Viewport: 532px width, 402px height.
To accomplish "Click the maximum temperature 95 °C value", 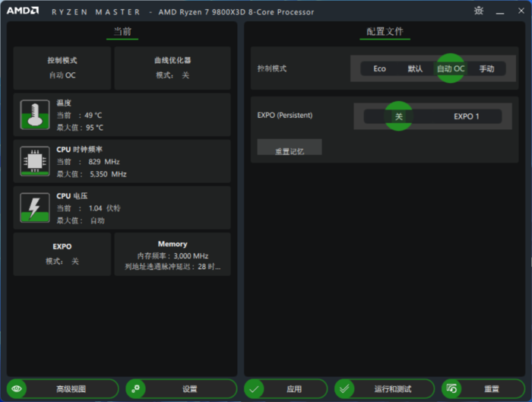I will [94, 128].
